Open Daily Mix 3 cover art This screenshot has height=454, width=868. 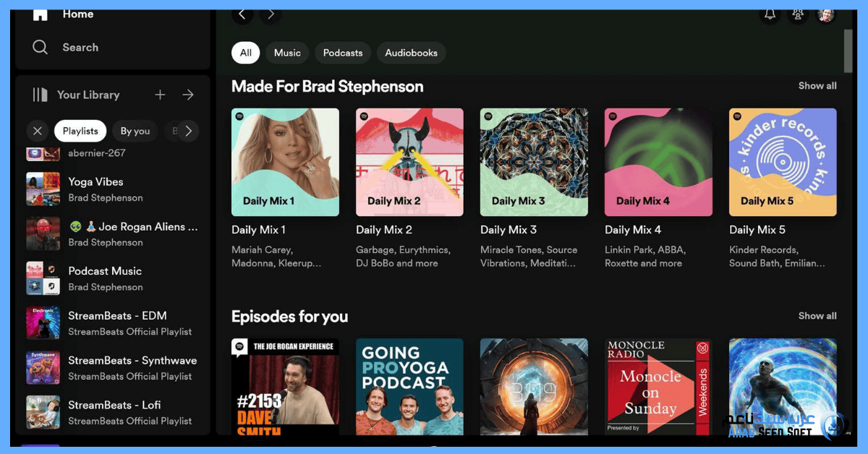coord(534,162)
